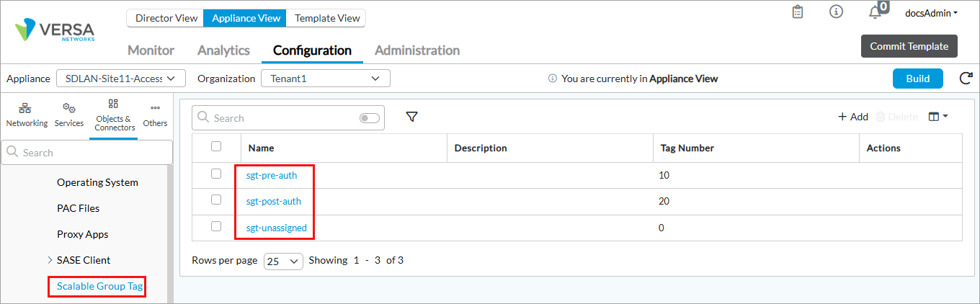
Task: Open the Others ellipsis icon tab
Action: point(155,115)
